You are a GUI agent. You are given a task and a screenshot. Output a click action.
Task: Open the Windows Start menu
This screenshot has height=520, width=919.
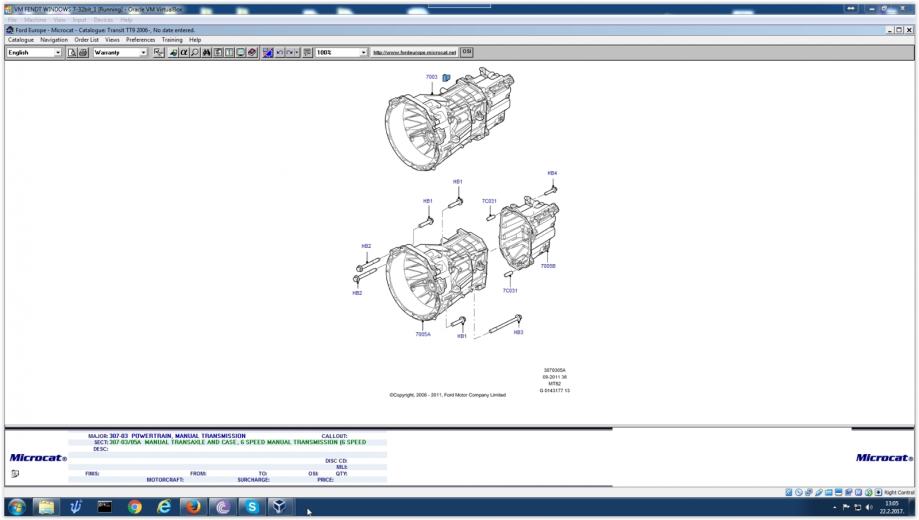coord(16,507)
